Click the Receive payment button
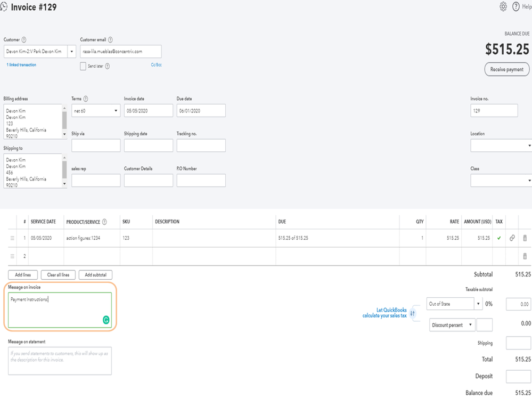Viewport: 532px width, 399px height. tap(506, 69)
